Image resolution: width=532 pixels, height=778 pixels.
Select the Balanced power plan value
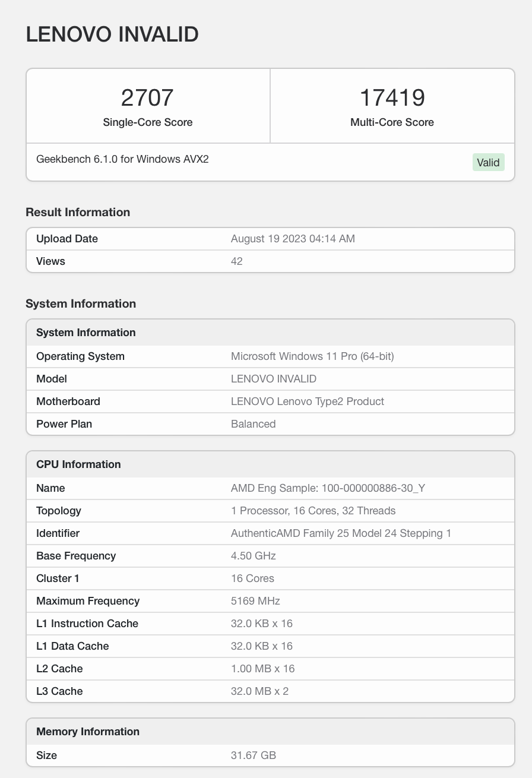coord(253,424)
